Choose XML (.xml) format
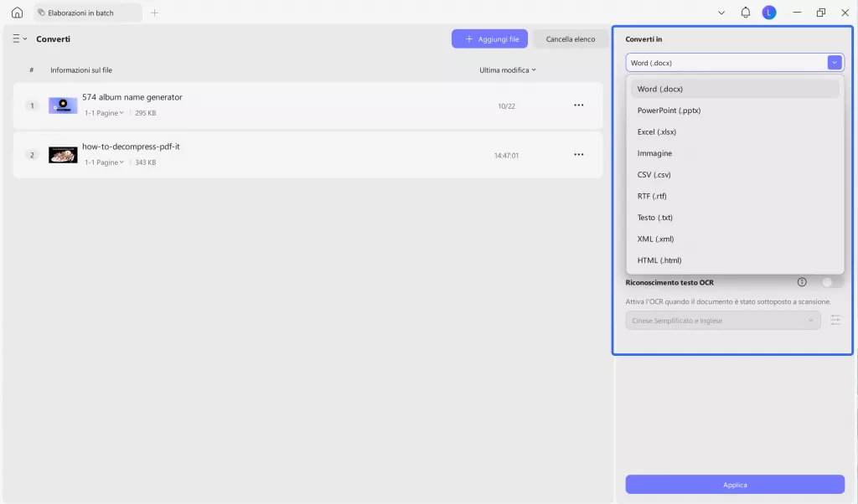The height and width of the screenshot is (504, 858). (x=735, y=239)
